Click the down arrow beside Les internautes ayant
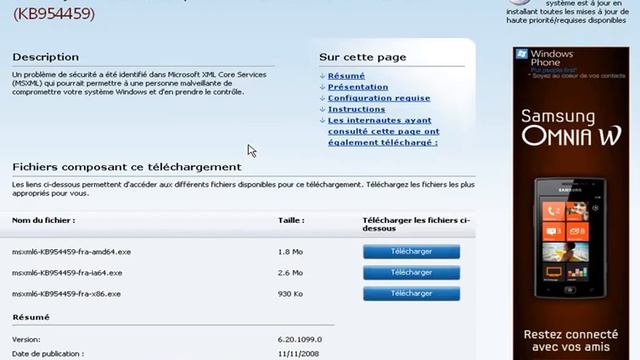Screen dimensions: 640x360 [x=322, y=120]
